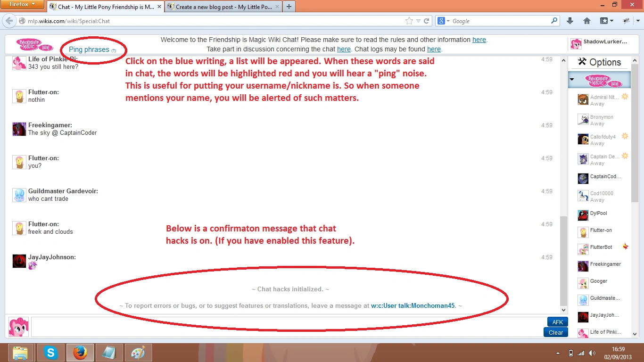
Task: Open Paint from the taskbar
Action: click(139, 353)
